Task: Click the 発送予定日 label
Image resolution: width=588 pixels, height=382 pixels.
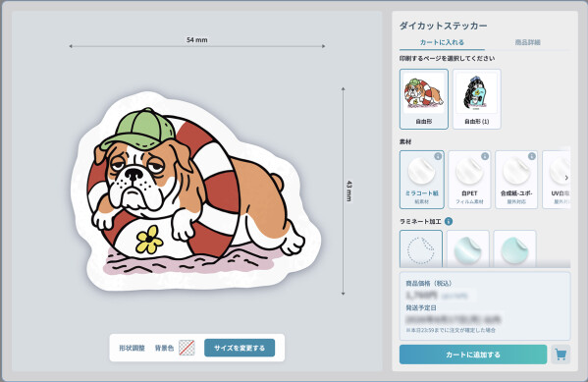Action: pyautogui.click(x=421, y=307)
